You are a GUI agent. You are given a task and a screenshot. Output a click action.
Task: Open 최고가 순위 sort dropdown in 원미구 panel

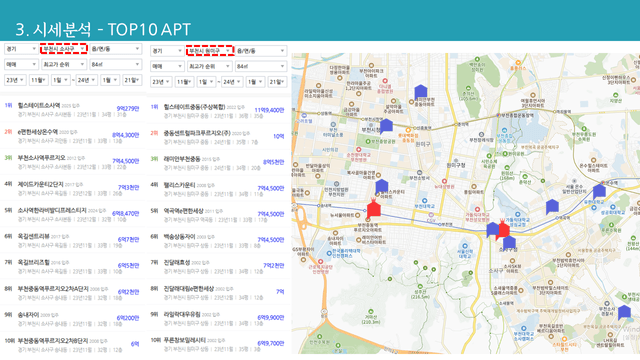tap(209, 66)
